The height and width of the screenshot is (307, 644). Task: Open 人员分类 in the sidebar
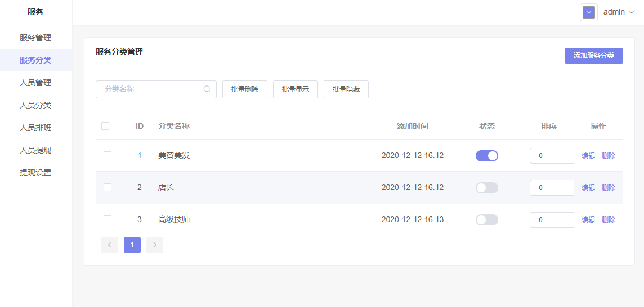click(35, 106)
